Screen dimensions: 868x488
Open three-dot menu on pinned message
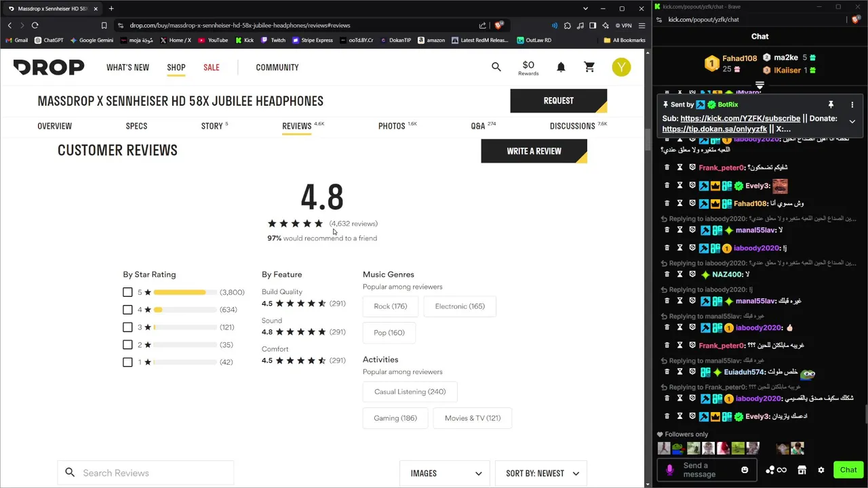tap(852, 104)
